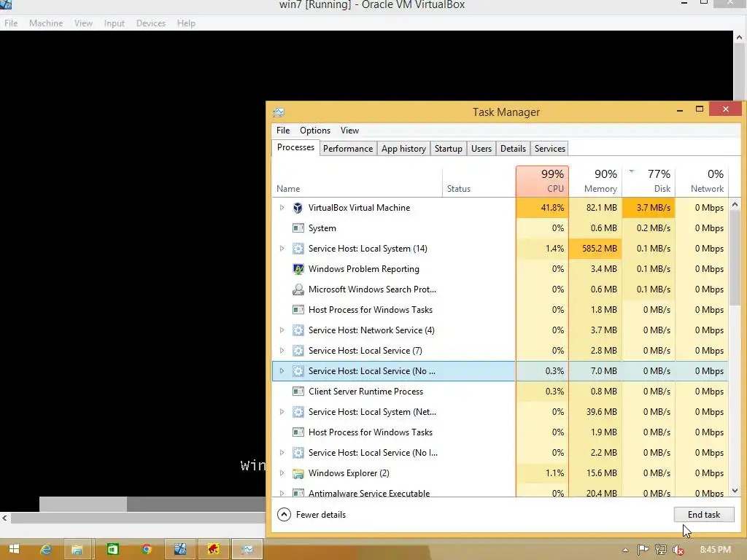747x560 pixels.
Task: Click the Action Center flag tray icon
Action: (x=643, y=550)
